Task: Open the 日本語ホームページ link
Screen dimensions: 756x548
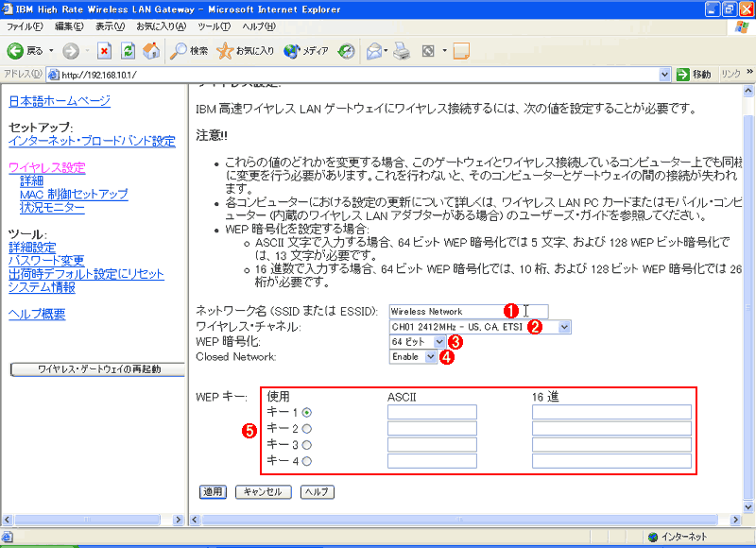Action: 60,101
